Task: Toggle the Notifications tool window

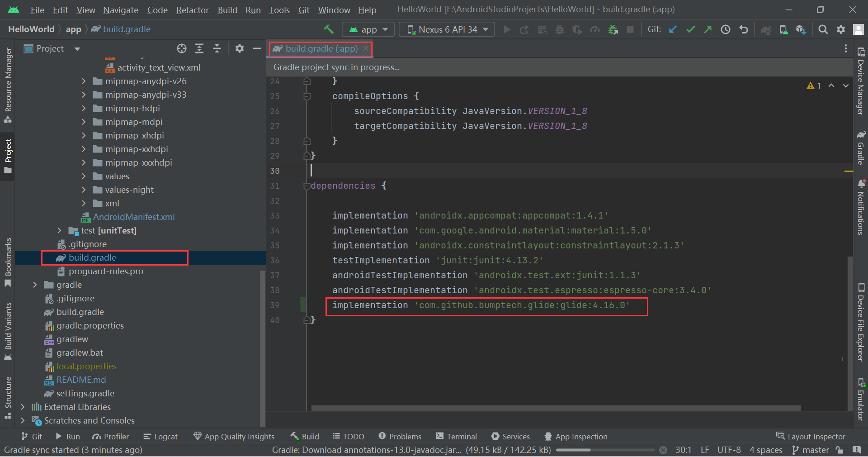Action: [x=861, y=207]
